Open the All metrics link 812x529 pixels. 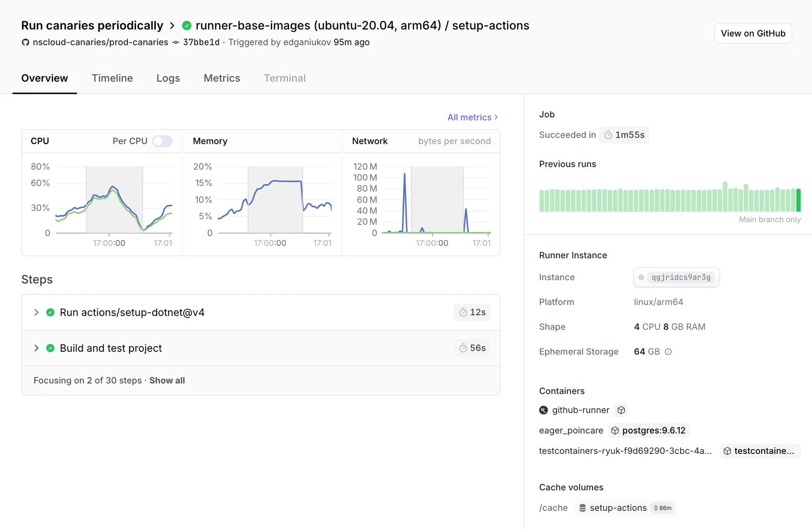pyautogui.click(x=472, y=117)
